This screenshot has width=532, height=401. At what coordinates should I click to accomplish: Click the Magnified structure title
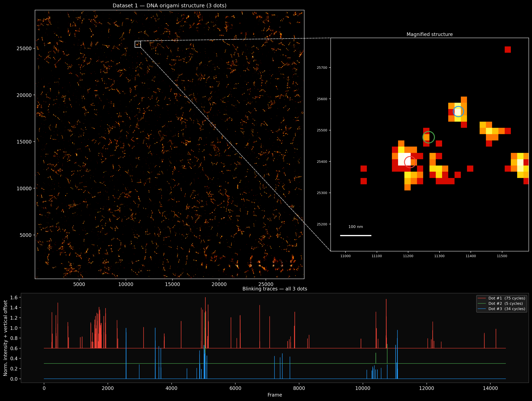[x=430, y=34]
